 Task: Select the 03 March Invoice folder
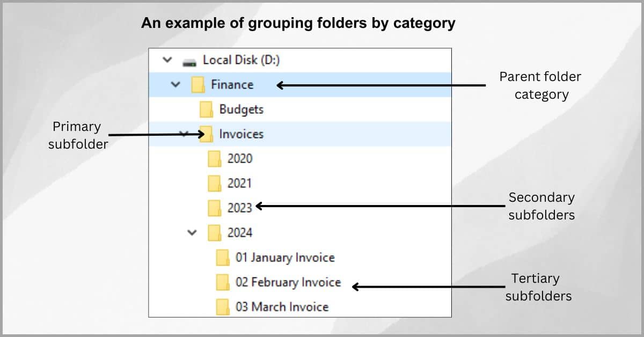[x=283, y=306]
